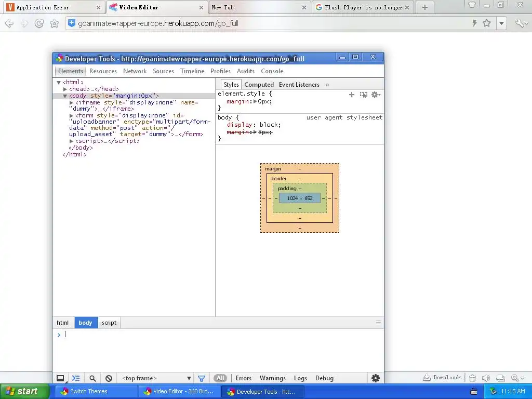Toggle DevTools dock-to-window icon
Viewport: 532px width, 399px height.
(x=60, y=378)
